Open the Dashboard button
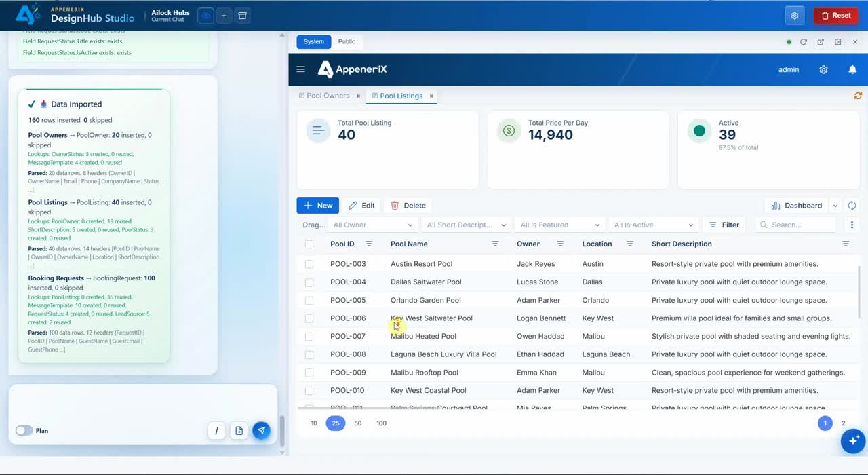Viewport: 868px width, 475px height. click(797, 206)
